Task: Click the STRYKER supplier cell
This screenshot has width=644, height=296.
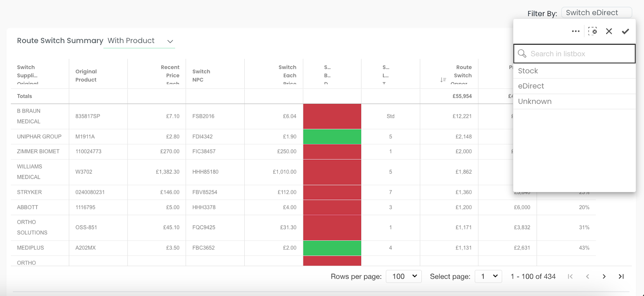Action: click(x=39, y=192)
